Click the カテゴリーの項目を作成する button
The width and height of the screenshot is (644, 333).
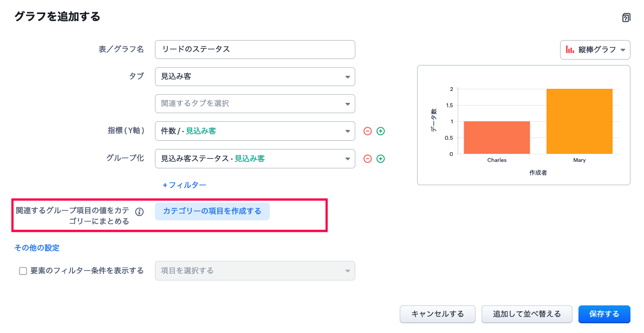(212, 211)
